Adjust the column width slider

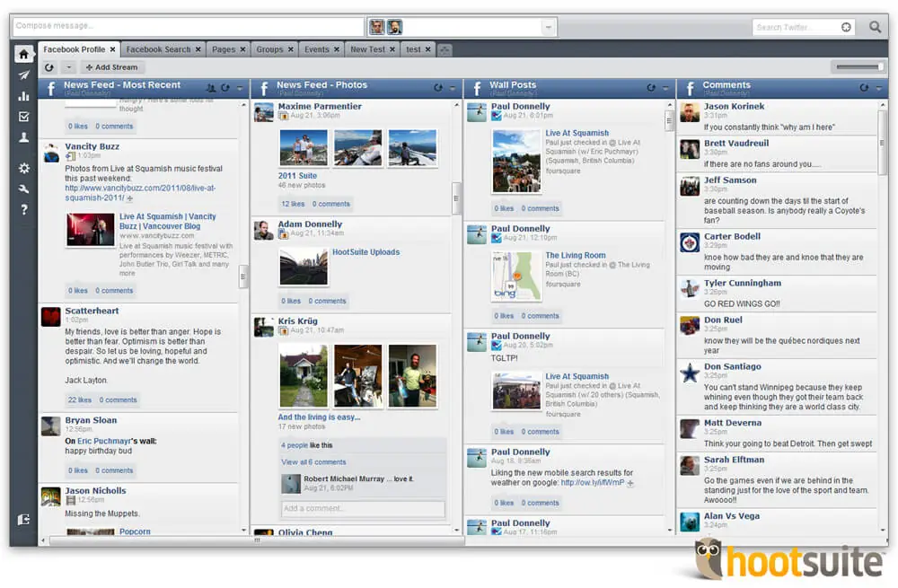857,67
